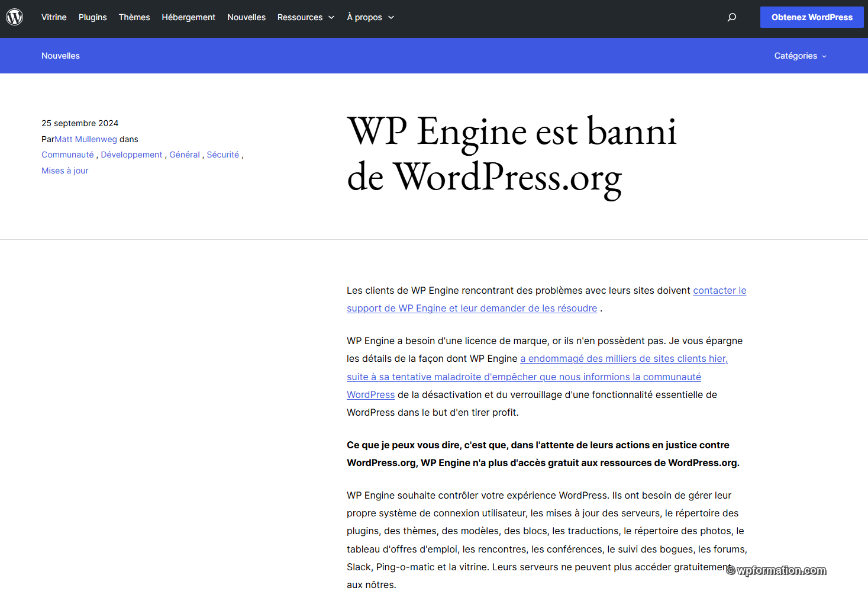Open author link Matt Mullenweg
The height and width of the screenshot is (591, 868).
tap(86, 139)
